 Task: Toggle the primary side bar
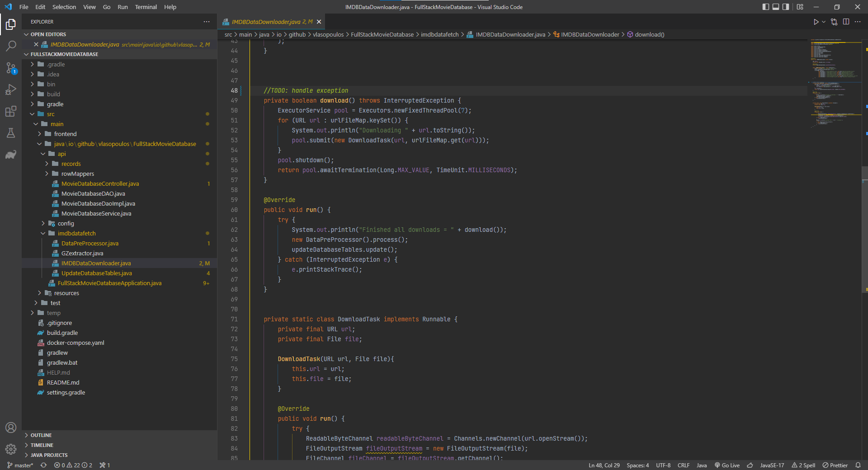(x=765, y=7)
